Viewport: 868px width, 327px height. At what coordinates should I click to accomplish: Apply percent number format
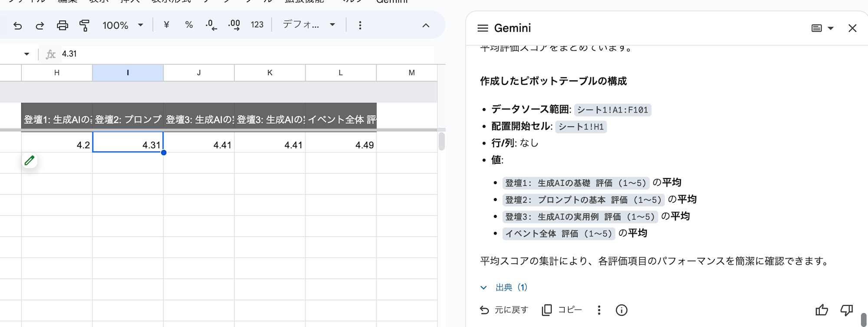click(x=189, y=25)
